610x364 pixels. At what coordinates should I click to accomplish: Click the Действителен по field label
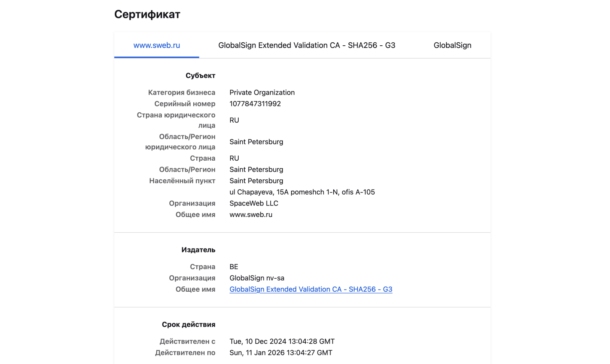coord(185,353)
